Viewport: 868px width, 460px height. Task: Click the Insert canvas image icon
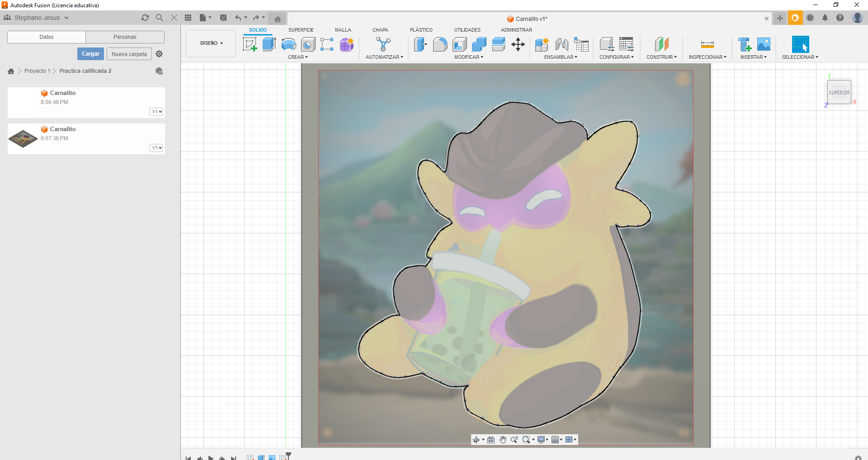[764, 44]
